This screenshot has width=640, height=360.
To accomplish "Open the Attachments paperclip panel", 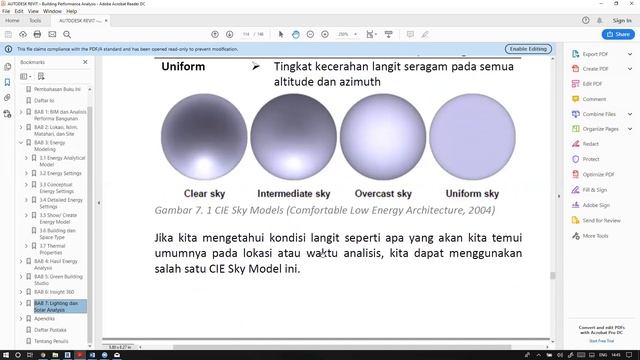I will [7, 98].
